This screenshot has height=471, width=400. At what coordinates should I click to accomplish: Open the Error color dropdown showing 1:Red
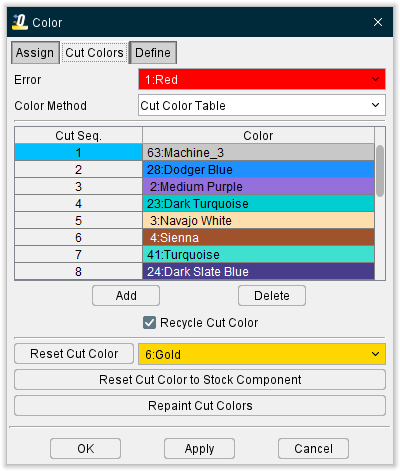pos(262,79)
